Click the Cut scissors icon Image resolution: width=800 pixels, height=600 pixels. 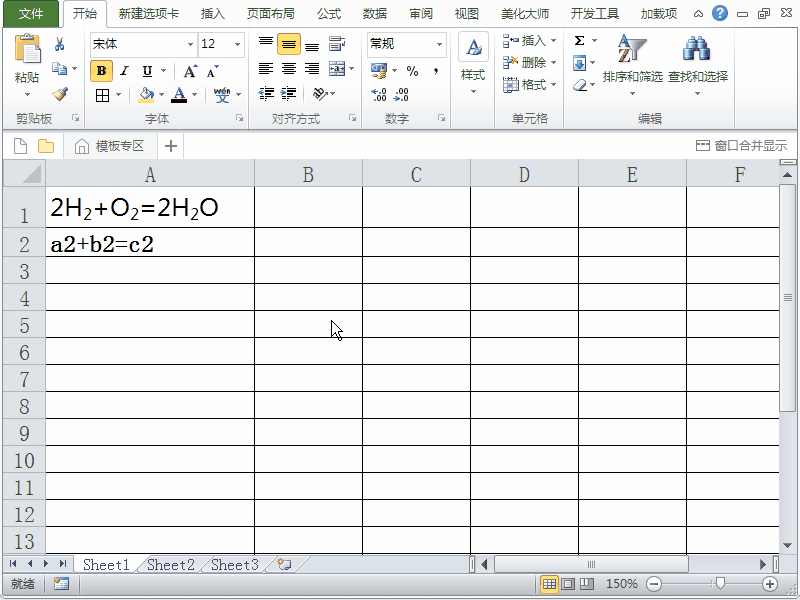click(x=60, y=45)
